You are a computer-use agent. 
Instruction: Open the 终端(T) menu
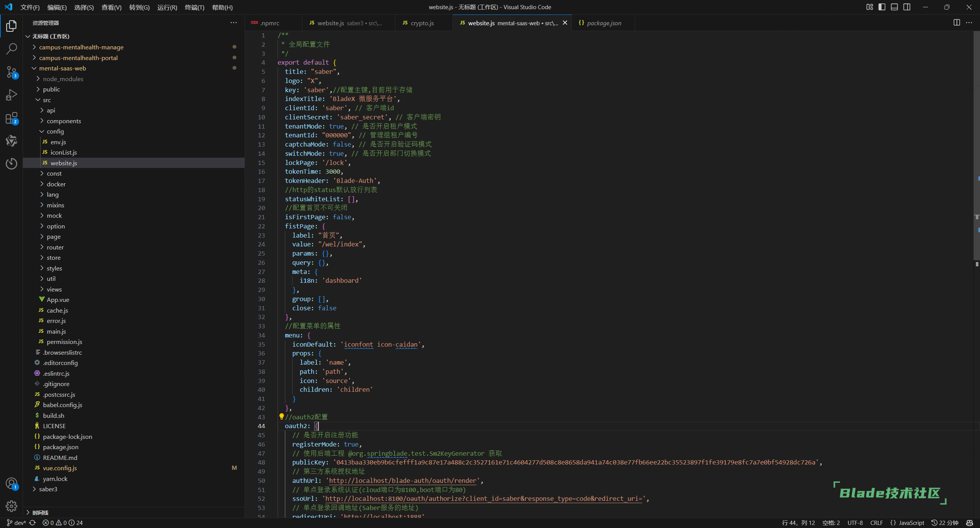point(194,7)
